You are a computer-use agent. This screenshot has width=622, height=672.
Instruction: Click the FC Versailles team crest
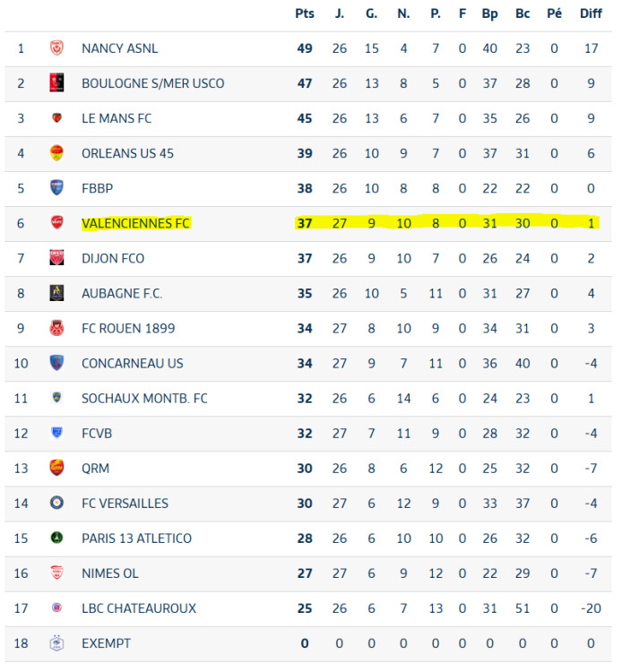[x=56, y=504]
